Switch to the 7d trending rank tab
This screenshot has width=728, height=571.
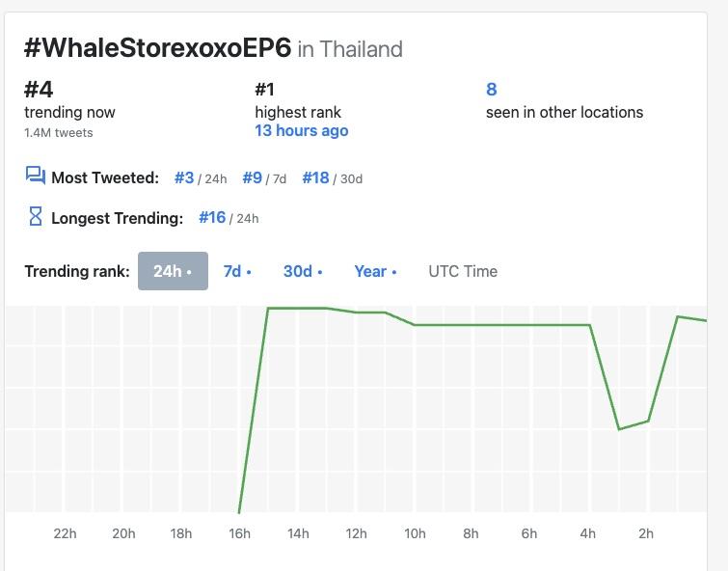(x=237, y=271)
